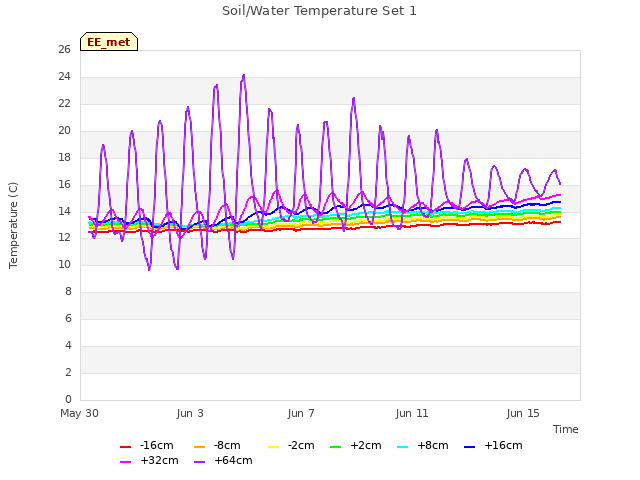Click the purple +64cm legend color marker
640x480 pixels.
tap(200, 462)
